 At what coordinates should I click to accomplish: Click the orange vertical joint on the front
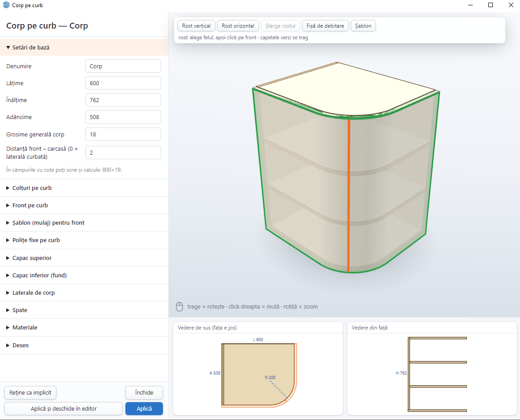[x=349, y=195]
